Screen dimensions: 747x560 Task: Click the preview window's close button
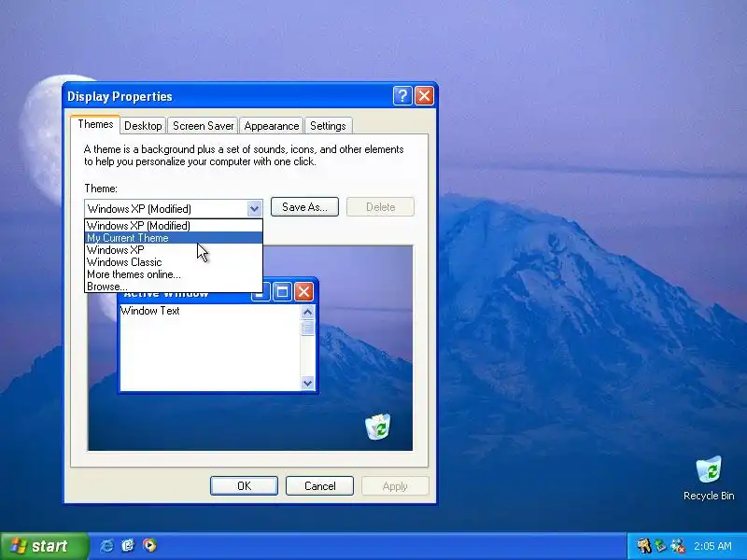(304, 291)
